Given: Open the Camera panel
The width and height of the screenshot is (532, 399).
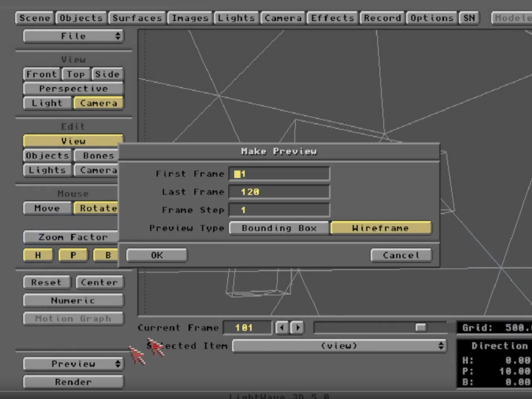Looking at the screenshot, I should 283,18.
